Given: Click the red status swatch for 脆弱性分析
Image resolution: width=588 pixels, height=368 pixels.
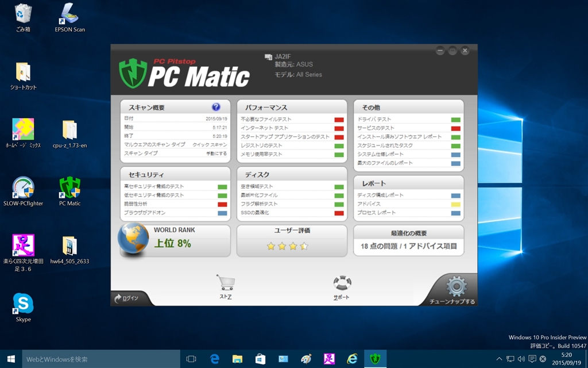Looking at the screenshot, I should tap(222, 205).
